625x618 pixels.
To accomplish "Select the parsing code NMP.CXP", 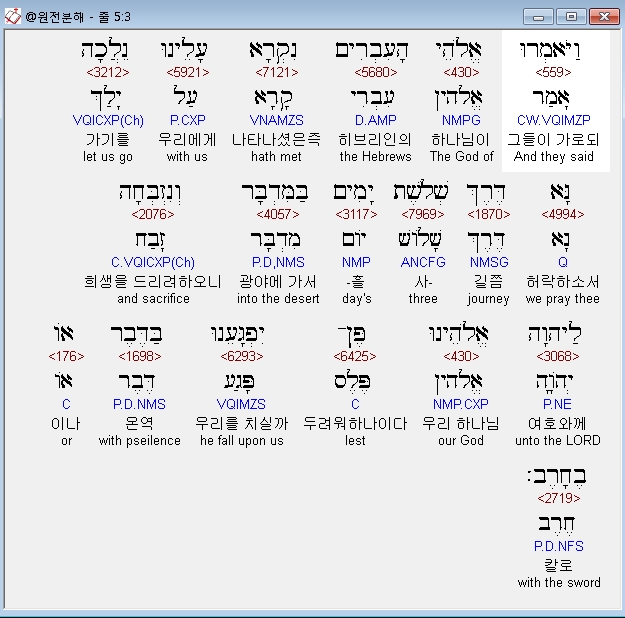I will [461, 404].
